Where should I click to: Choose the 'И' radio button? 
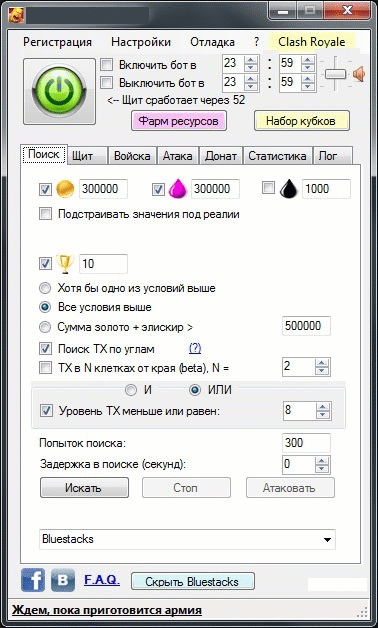[x=131, y=390]
